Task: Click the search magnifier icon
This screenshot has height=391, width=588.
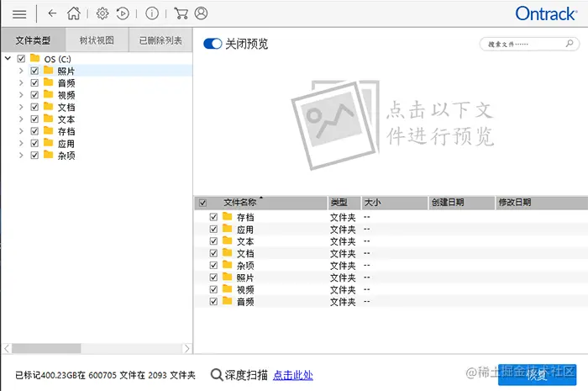Action: click(570, 44)
